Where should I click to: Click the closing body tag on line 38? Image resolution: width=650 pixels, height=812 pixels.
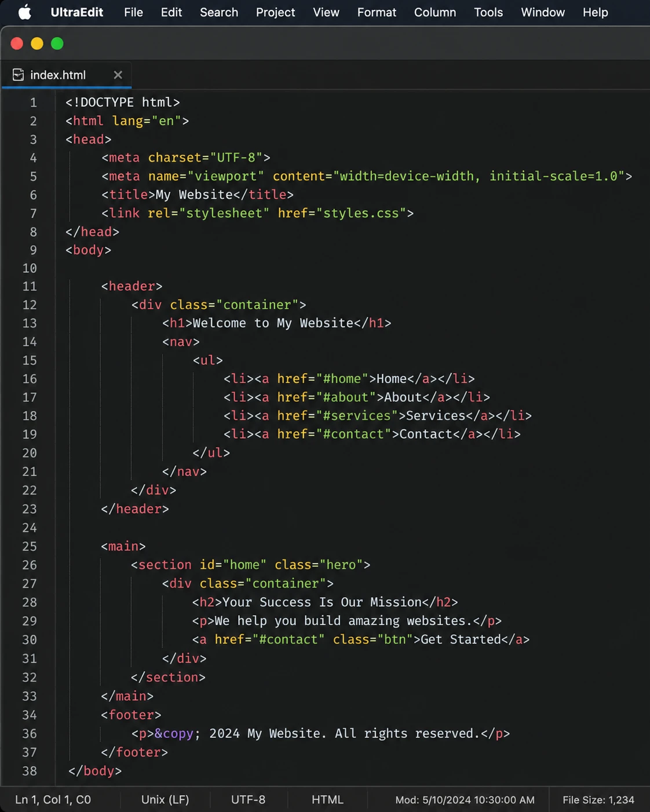pyautogui.click(x=95, y=771)
